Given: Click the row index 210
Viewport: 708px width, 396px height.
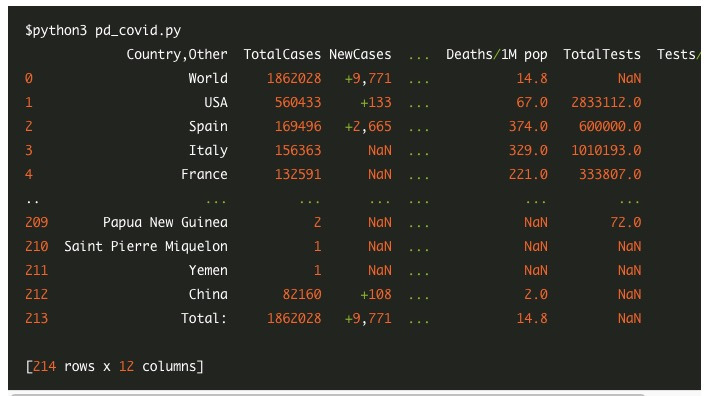Looking at the screenshot, I should (x=37, y=247).
